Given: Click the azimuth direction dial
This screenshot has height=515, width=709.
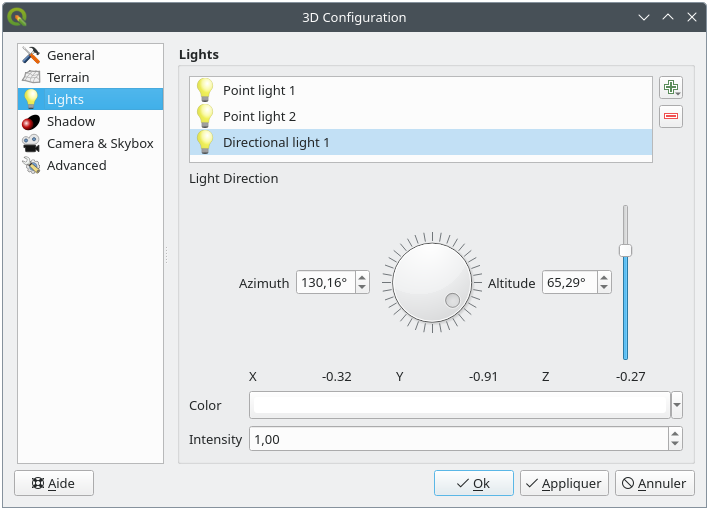Looking at the screenshot, I should 432,283.
